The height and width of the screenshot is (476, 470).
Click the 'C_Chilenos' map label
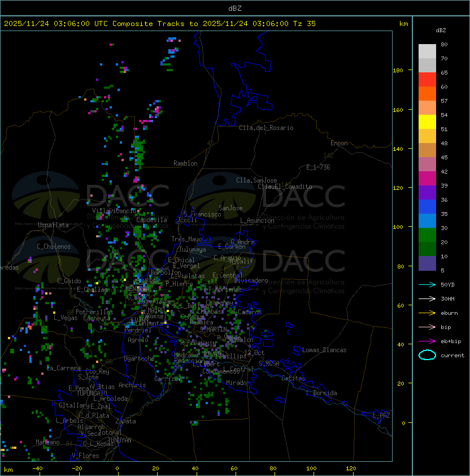54,246
